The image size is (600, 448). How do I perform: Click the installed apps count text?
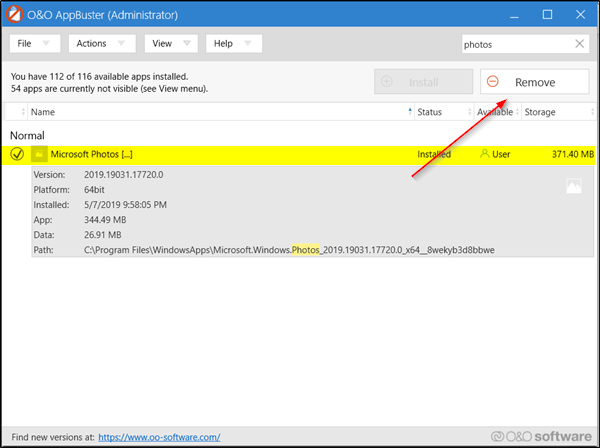[99, 77]
